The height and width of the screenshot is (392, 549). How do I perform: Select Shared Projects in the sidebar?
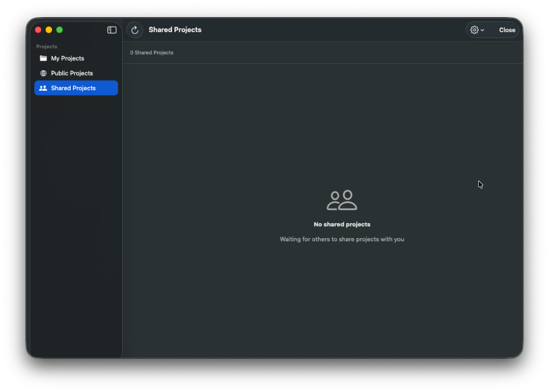(x=72, y=88)
